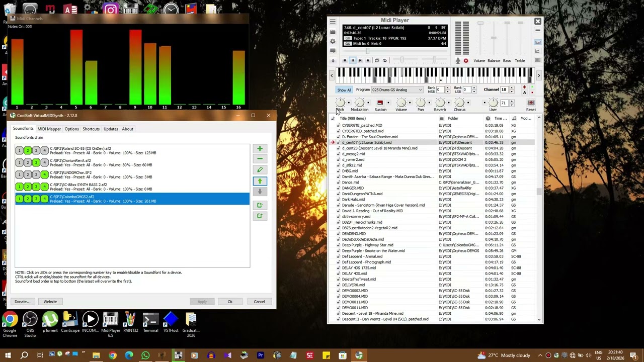The image size is (644, 362).
Task: Pause the playing MIDI track
Action: click(x=353, y=60)
